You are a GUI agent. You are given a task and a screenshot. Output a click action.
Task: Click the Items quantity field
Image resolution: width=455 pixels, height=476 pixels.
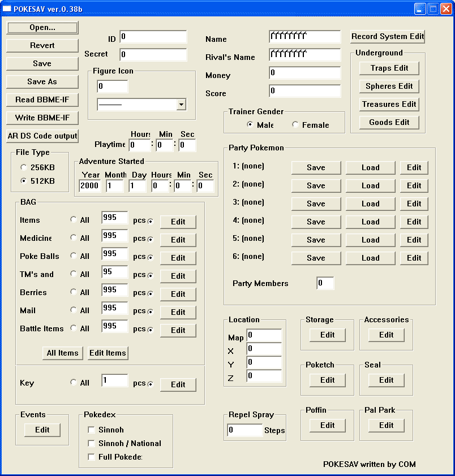tap(114, 218)
